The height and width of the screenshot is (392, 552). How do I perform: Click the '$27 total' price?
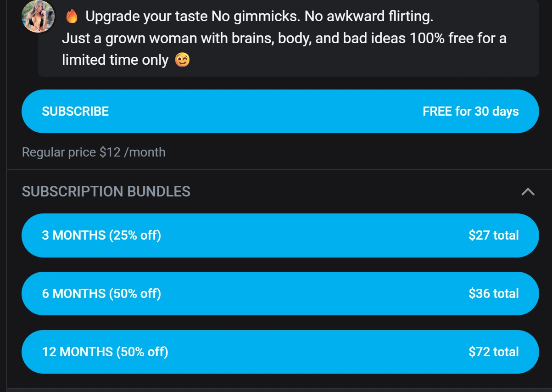pos(493,235)
